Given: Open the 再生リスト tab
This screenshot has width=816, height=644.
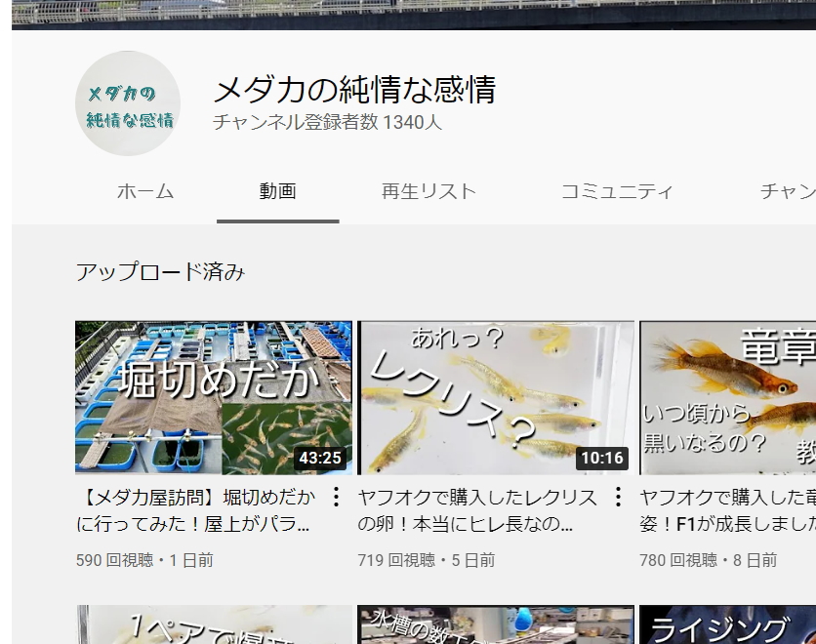Looking at the screenshot, I should coord(428,191).
